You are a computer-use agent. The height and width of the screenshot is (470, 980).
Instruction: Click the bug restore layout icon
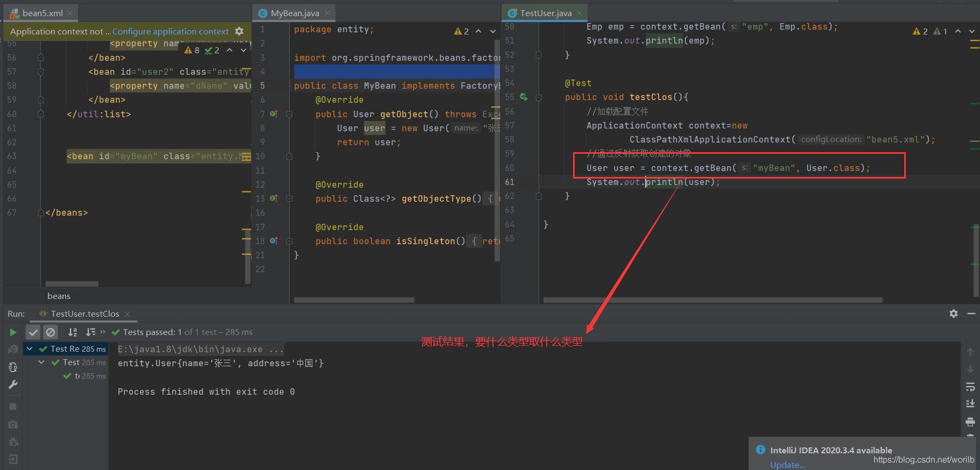coord(13,442)
